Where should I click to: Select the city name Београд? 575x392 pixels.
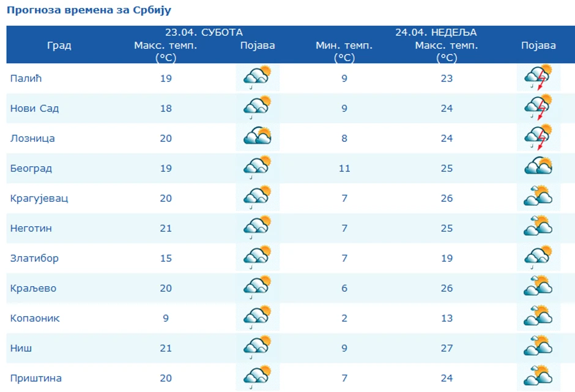coord(31,168)
